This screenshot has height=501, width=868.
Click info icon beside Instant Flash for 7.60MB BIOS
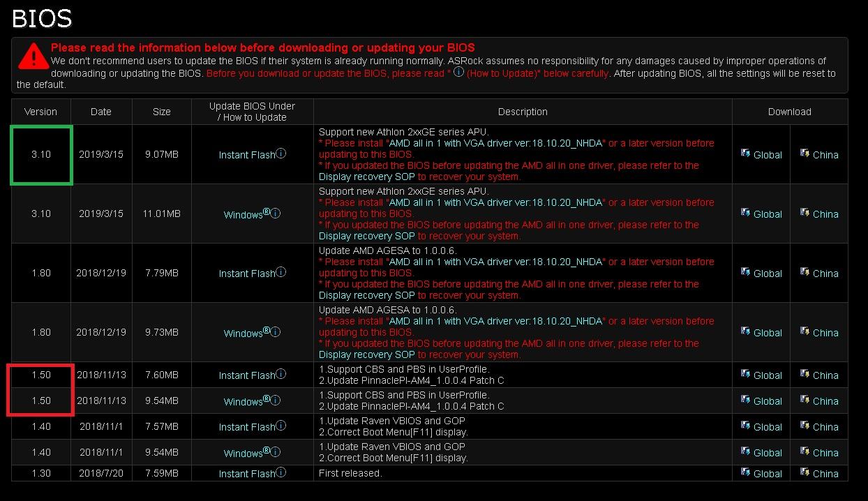tap(281, 374)
